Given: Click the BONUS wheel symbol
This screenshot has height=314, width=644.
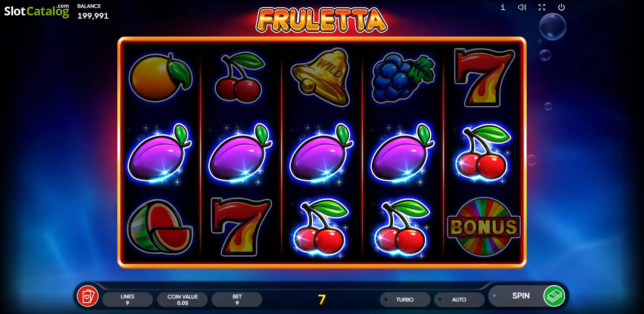Looking at the screenshot, I should [x=484, y=227].
